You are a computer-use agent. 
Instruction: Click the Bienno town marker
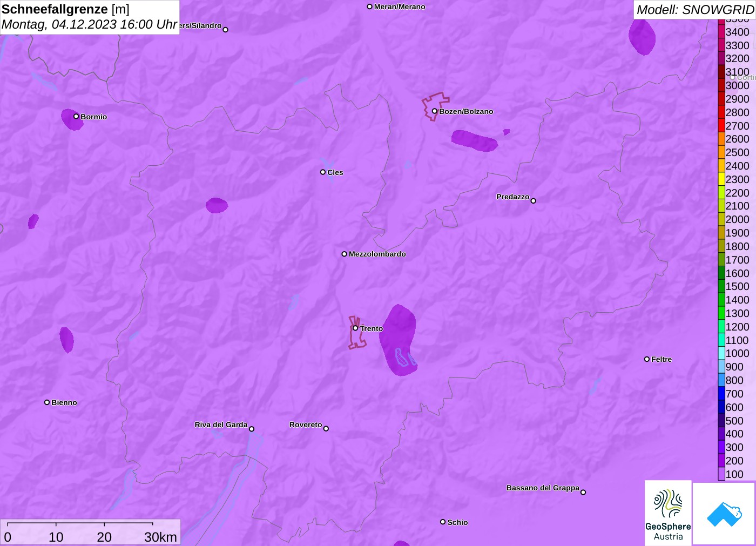coord(47,402)
